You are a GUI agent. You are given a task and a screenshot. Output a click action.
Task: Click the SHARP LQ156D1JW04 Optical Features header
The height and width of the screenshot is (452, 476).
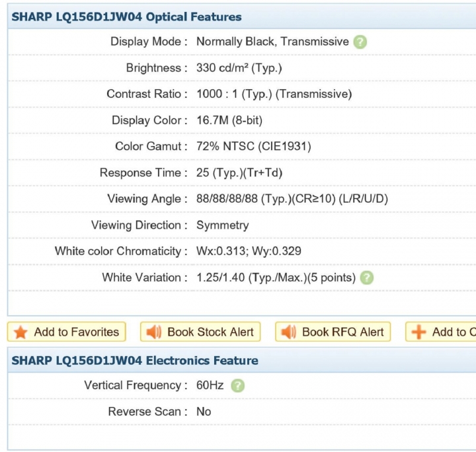click(x=126, y=17)
